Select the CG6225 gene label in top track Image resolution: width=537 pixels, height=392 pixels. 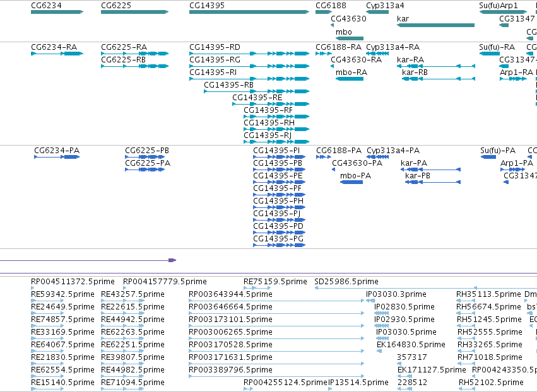pyautogui.click(x=116, y=6)
